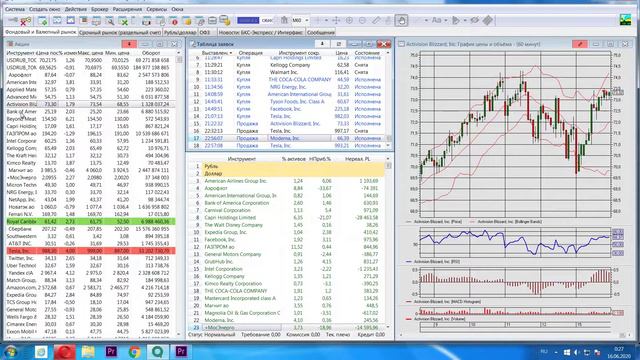This screenshot has height=360, width=640.
Task: Select the Aa text label tool
Action: click(x=436, y=20)
